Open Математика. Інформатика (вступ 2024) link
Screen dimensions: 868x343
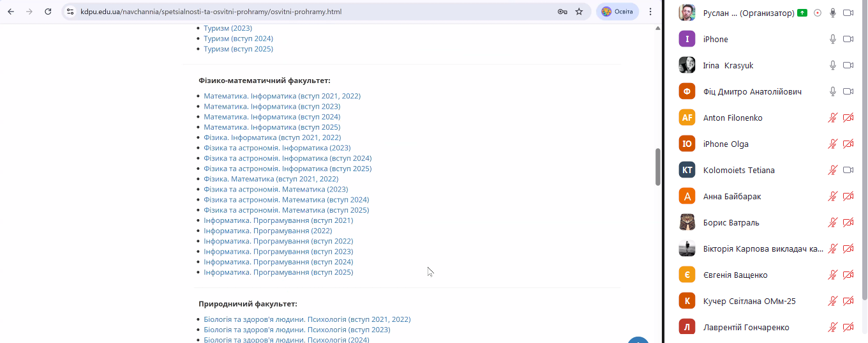click(x=272, y=117)
